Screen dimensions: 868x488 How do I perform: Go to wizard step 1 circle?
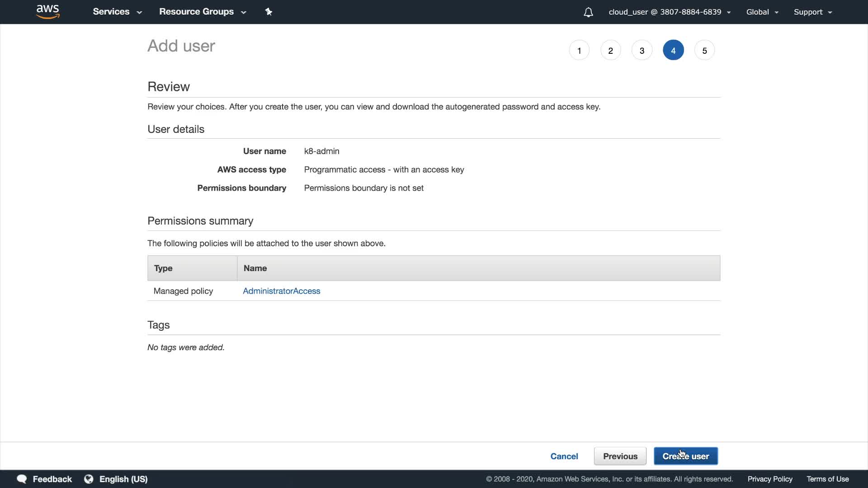579,51
